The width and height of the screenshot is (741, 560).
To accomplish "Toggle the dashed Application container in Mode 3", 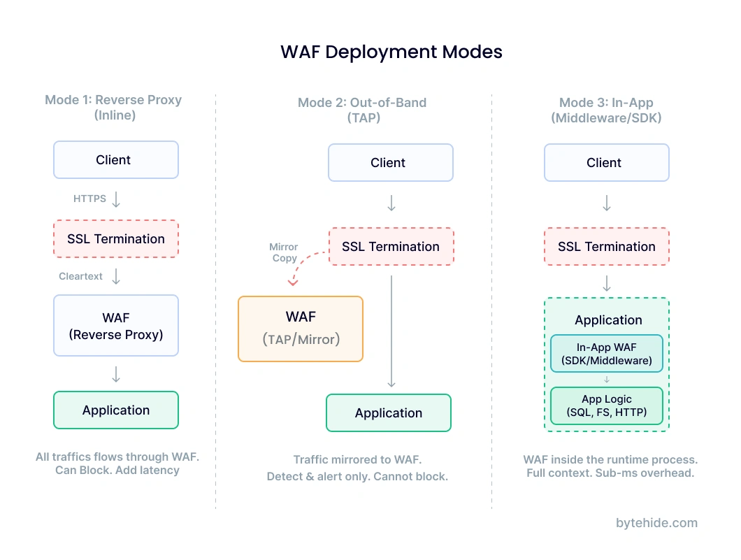I will tap(606, 320).
